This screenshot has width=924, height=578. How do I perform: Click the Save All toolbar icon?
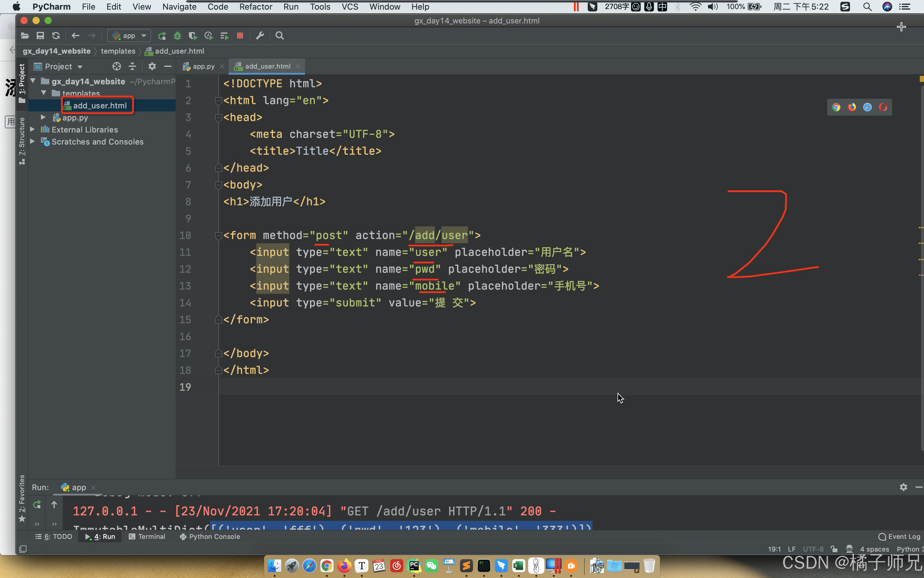click(40, 36)
